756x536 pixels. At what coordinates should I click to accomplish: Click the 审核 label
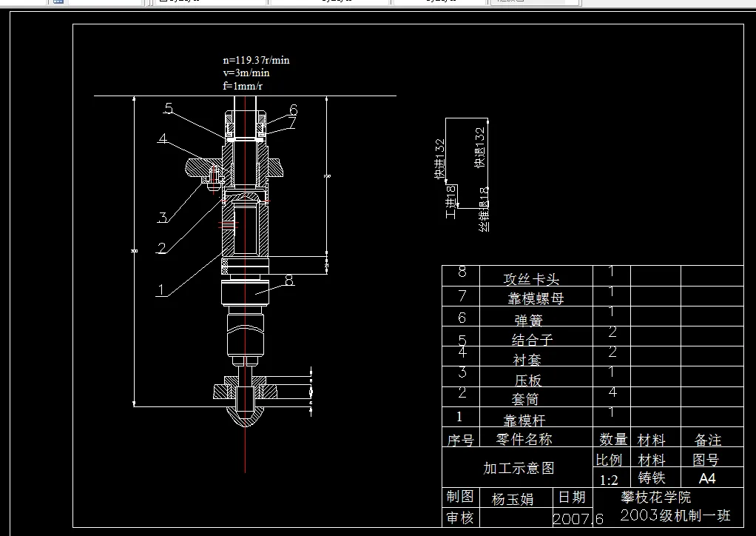point(460,517)
